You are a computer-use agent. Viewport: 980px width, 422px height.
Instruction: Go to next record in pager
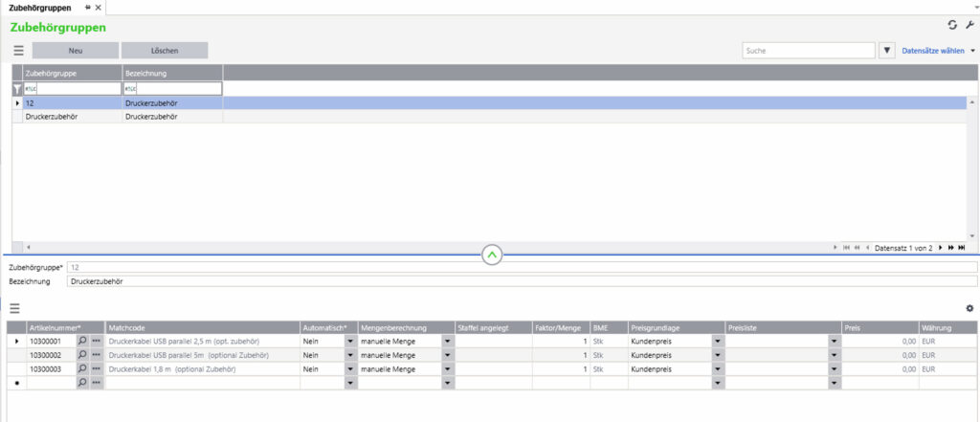[x=941, y=248]
